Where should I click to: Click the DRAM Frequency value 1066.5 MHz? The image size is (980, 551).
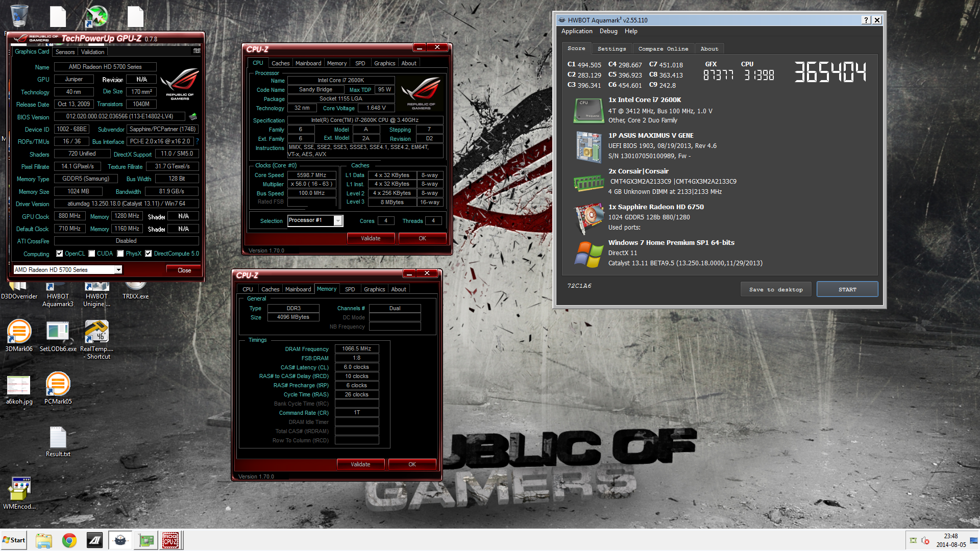[357, 349]
